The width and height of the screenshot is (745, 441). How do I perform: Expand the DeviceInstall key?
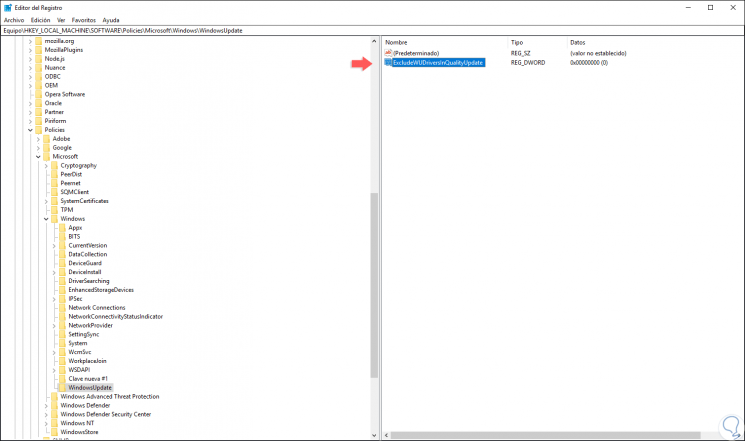(54, 272)
